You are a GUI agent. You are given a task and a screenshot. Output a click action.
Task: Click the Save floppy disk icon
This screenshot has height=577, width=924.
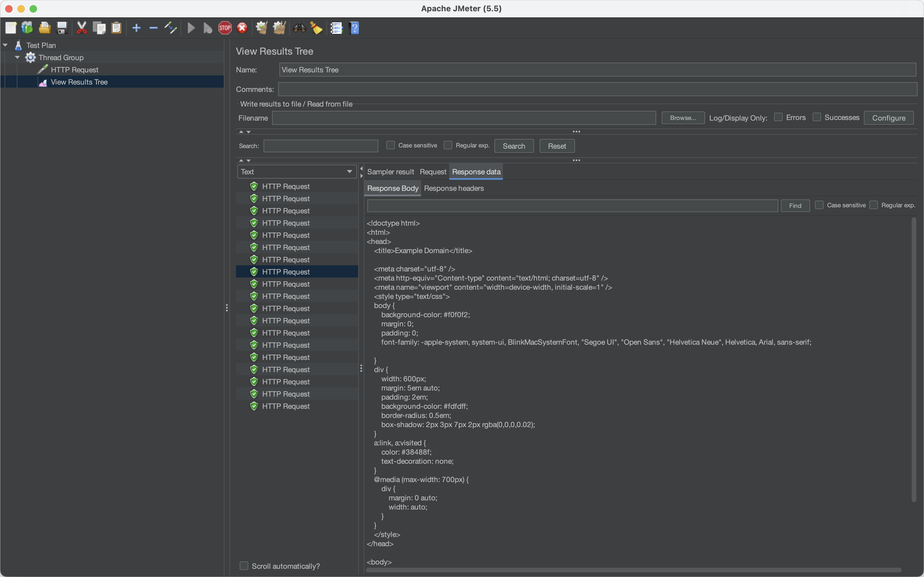coord(62,28)
